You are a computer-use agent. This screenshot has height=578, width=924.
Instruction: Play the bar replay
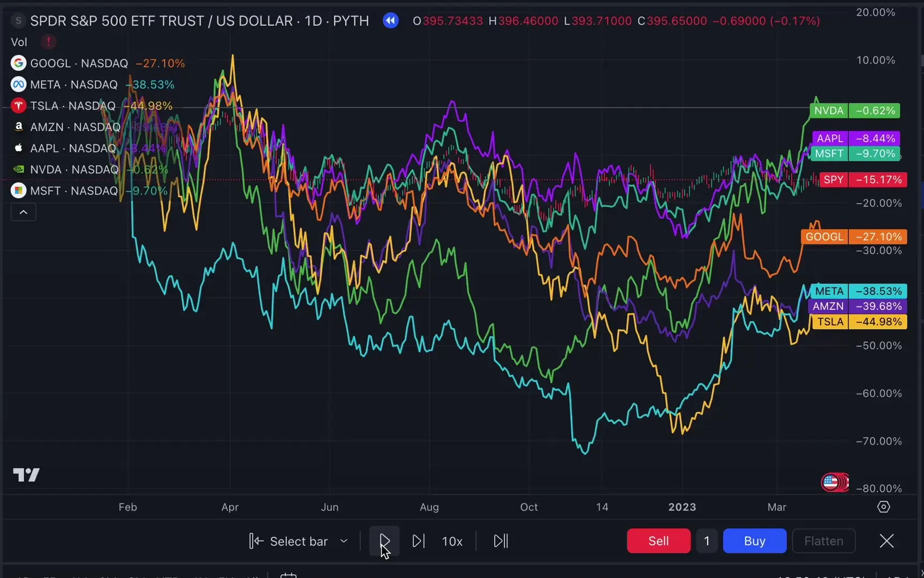pos(384,541)
